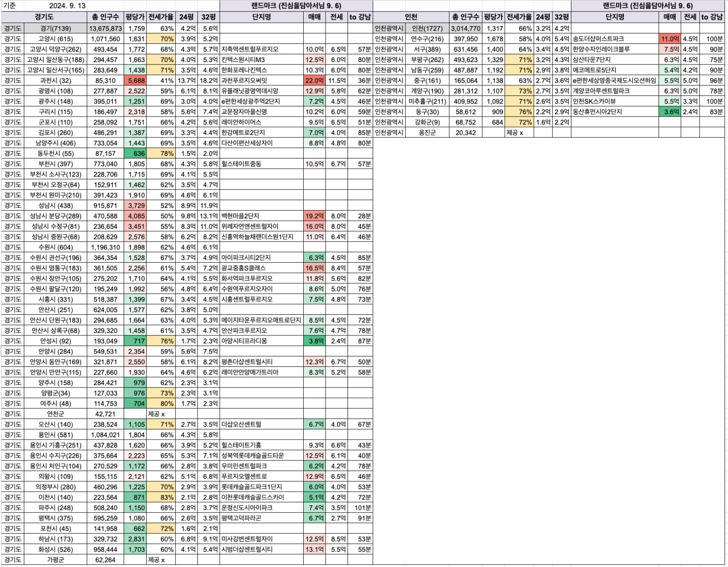The height and width of the screenshot is (567, 728).
Task: Select 101분 commute cell for 파주시
Action: [360, 508]
